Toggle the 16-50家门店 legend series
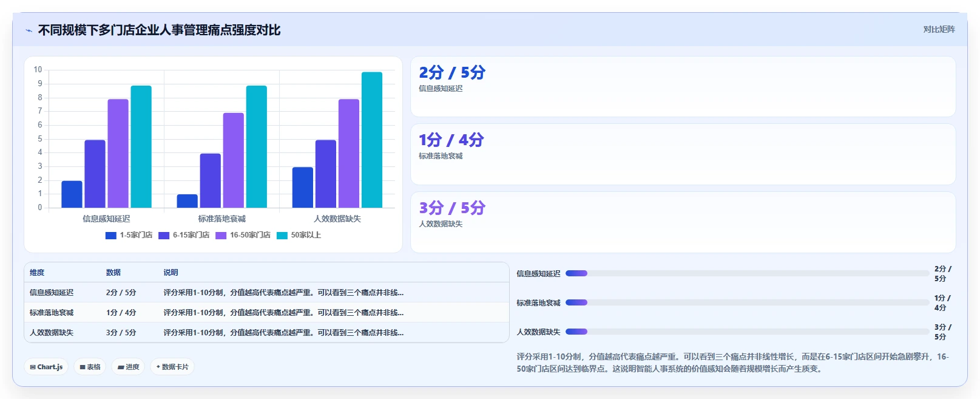The height and width of the screenshot is (399, 980). (243, 235)
